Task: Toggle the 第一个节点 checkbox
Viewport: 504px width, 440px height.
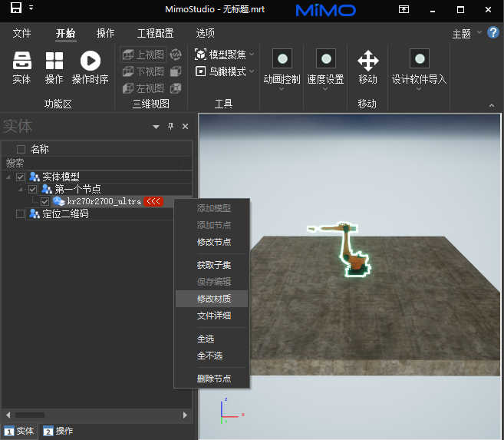Action: 32,189
